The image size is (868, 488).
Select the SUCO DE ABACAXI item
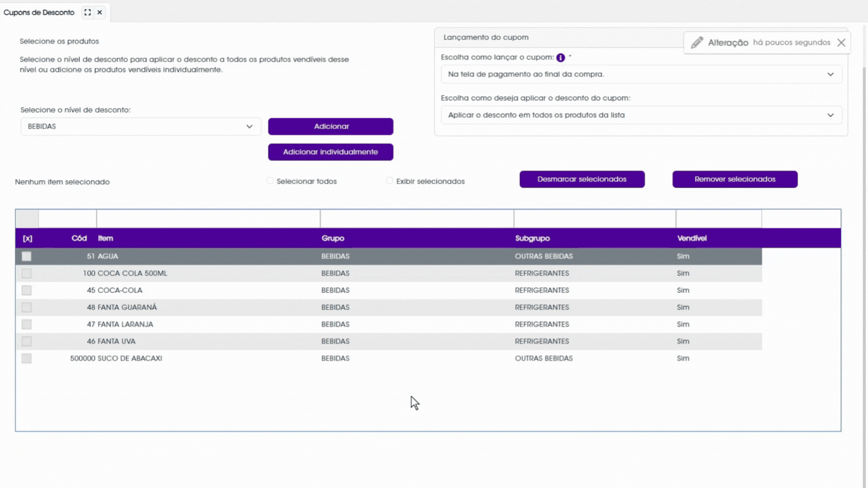point(130,358)
